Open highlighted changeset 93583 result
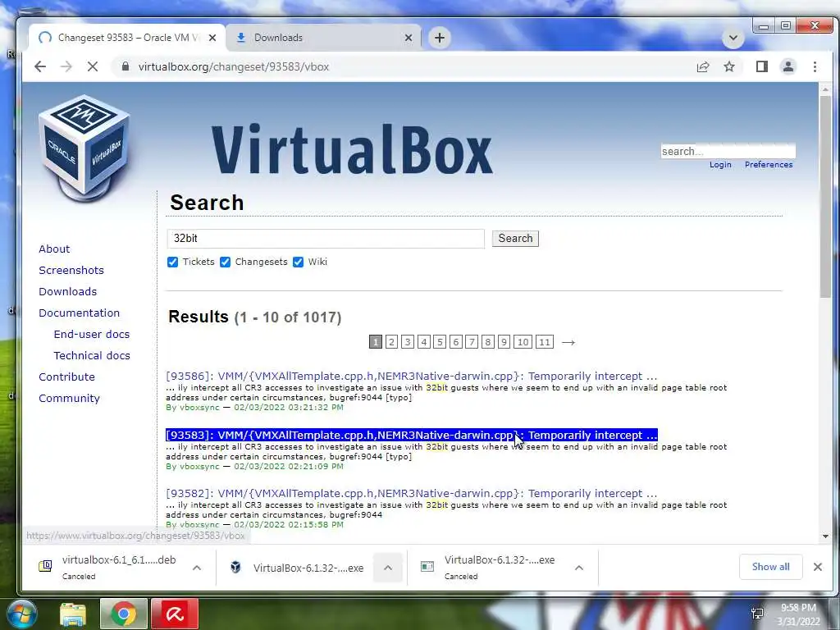The width and height of the screenshot is (840, 630). pos(412,435)
